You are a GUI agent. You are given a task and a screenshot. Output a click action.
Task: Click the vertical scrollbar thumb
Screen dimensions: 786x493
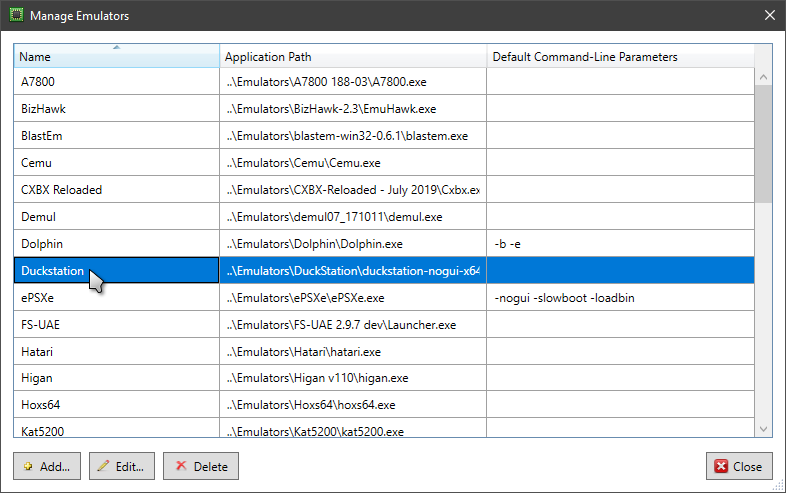pyautogui.click(x=763, y=144)
